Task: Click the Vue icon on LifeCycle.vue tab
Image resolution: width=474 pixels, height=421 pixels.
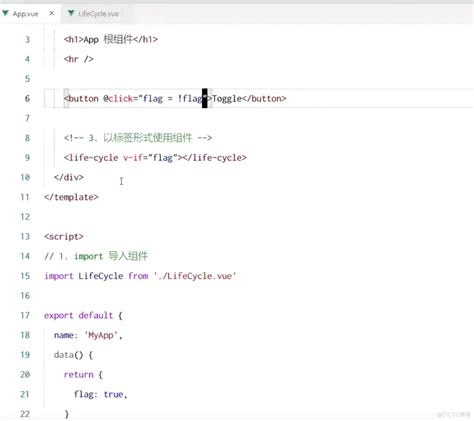Action: coord(71,13)
